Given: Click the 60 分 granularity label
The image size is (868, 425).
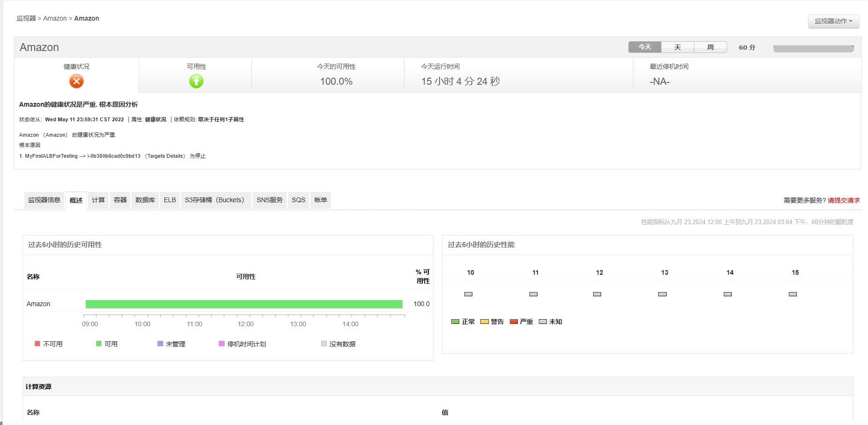Looking at the screenshot, I should click(747, 47).
